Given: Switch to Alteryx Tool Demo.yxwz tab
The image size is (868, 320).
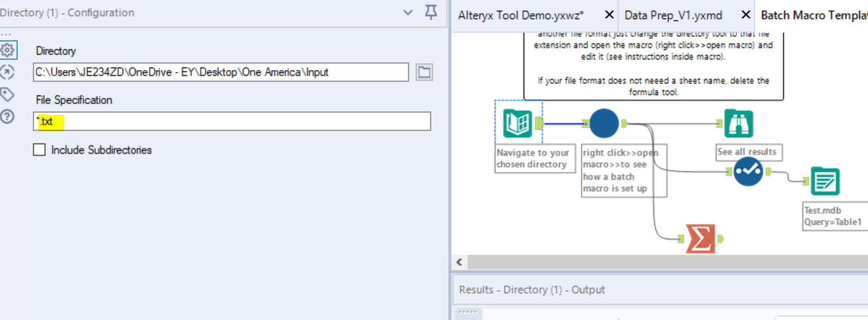Looking at the screenshot, I should 521,15.
